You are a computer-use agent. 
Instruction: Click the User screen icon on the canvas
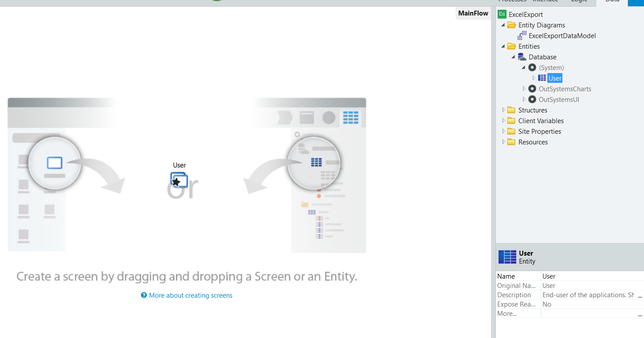point(179,180)
